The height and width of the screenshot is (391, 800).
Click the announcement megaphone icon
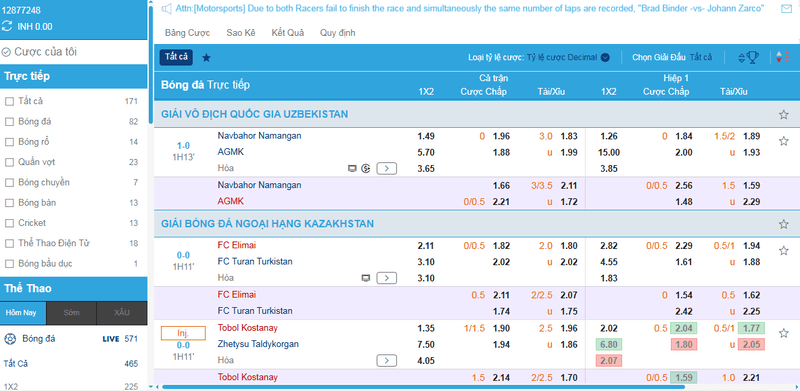click(166, 9)
